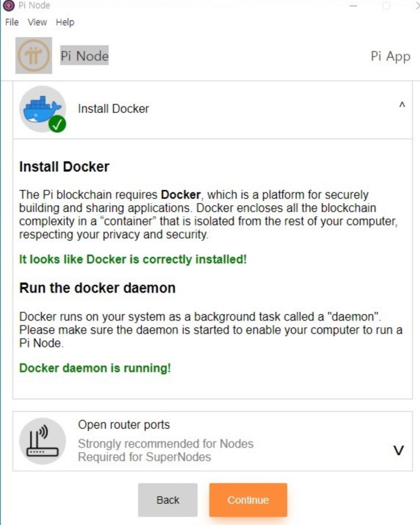Viewport: 420px width, 525px height.
Task: Click the green checkmark badge on Docker
Action: 57,124
